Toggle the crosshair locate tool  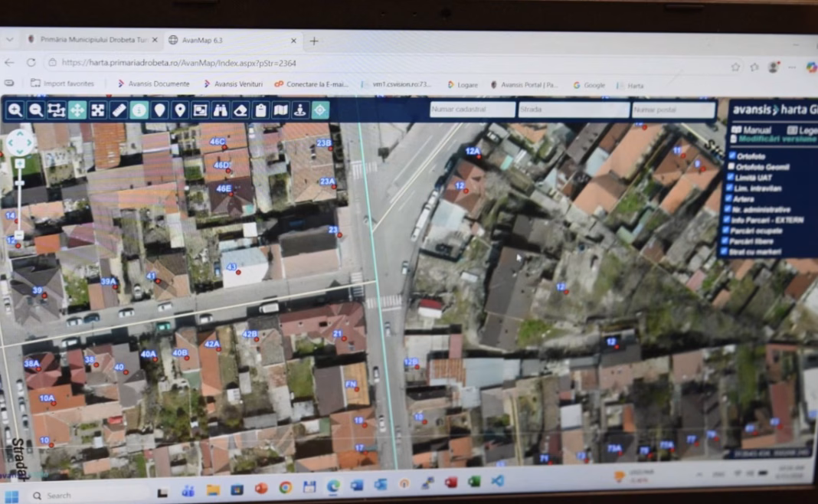point(320,110)
